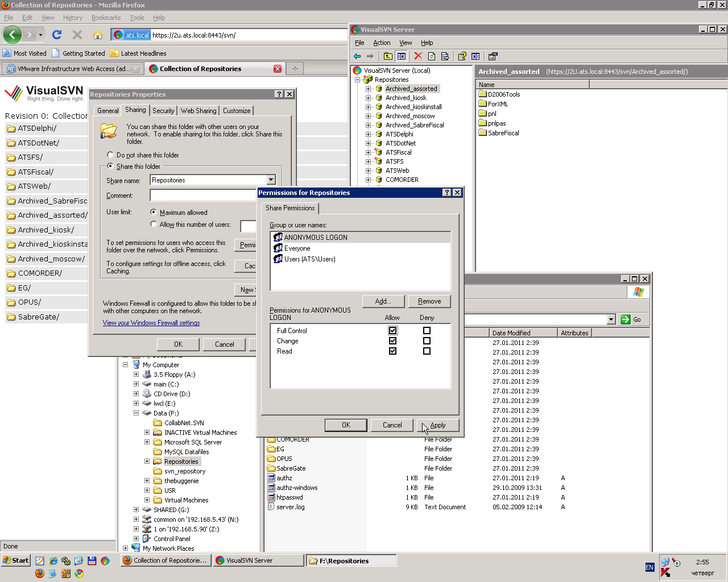
Task: Collapse Repositories node in VisualSVN tree
Action: [x=357, y=80]
